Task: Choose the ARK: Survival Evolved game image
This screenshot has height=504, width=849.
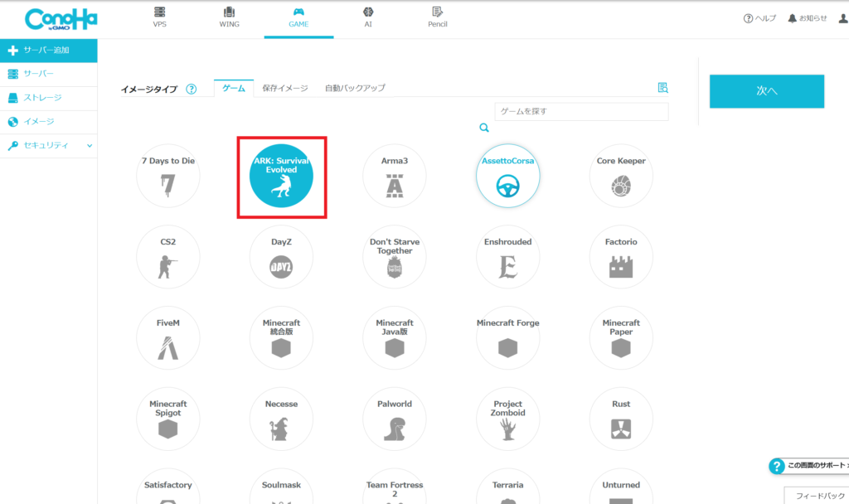Action: 282,176
